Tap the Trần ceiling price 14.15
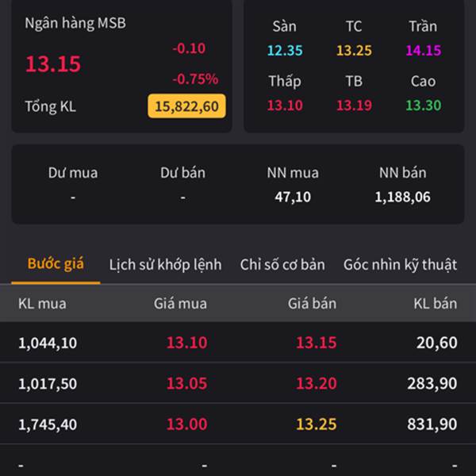The height and width of the screenshot is (476, 476). pyautogui.click(x=423, y=51)
